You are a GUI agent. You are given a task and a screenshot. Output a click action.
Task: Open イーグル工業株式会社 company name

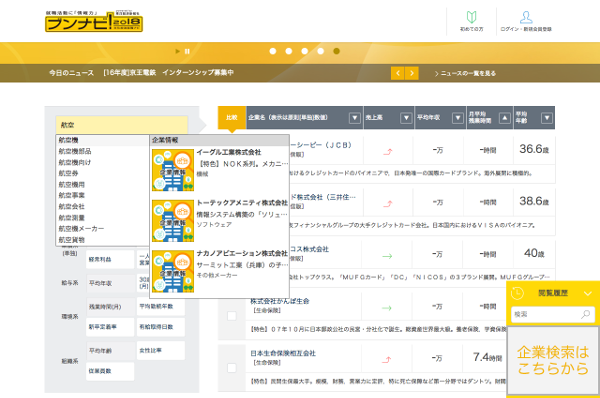pos(229,152)
